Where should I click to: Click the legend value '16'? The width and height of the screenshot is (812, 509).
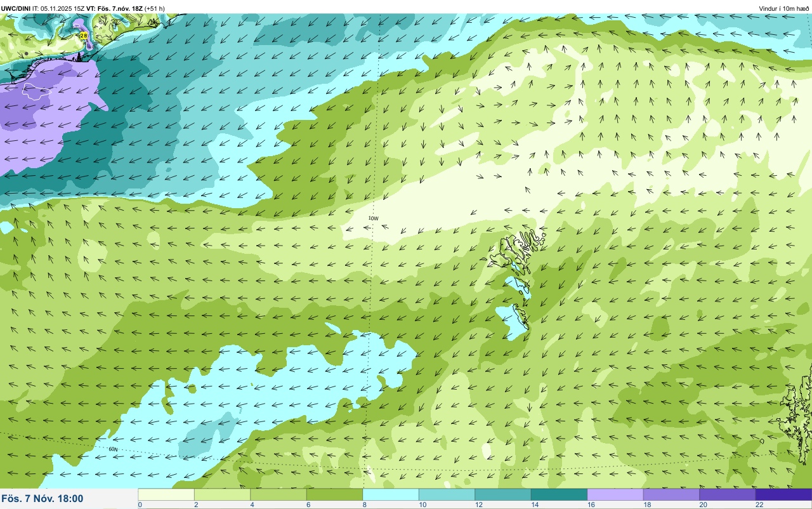click(x=591, y=505)
